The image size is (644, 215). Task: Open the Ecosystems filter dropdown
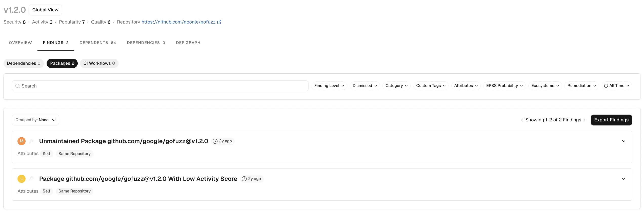[545, 86]
